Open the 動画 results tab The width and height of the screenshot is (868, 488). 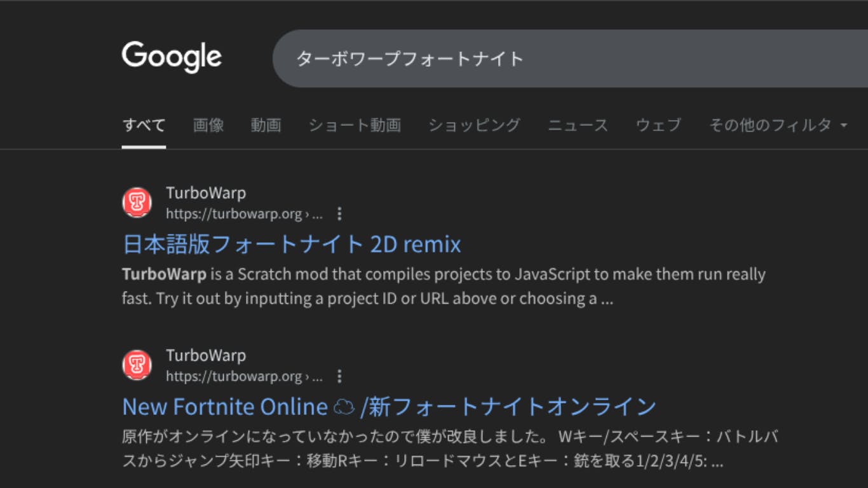266,125
